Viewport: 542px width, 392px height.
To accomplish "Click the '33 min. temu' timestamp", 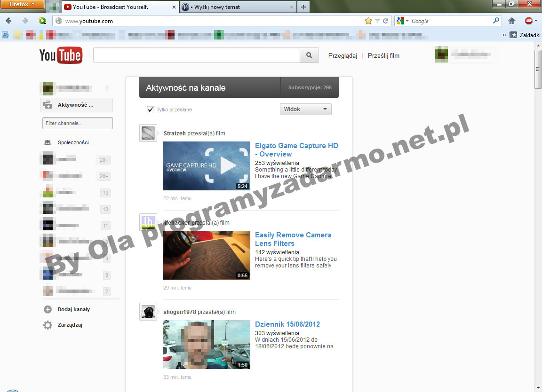I will pos(177,377).
